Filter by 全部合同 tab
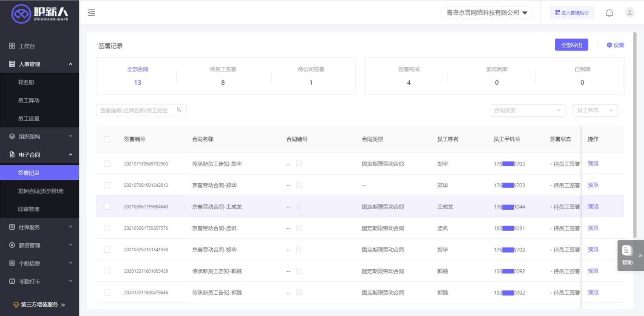This screenshot has height=316, width=644. tap(137, 76)
